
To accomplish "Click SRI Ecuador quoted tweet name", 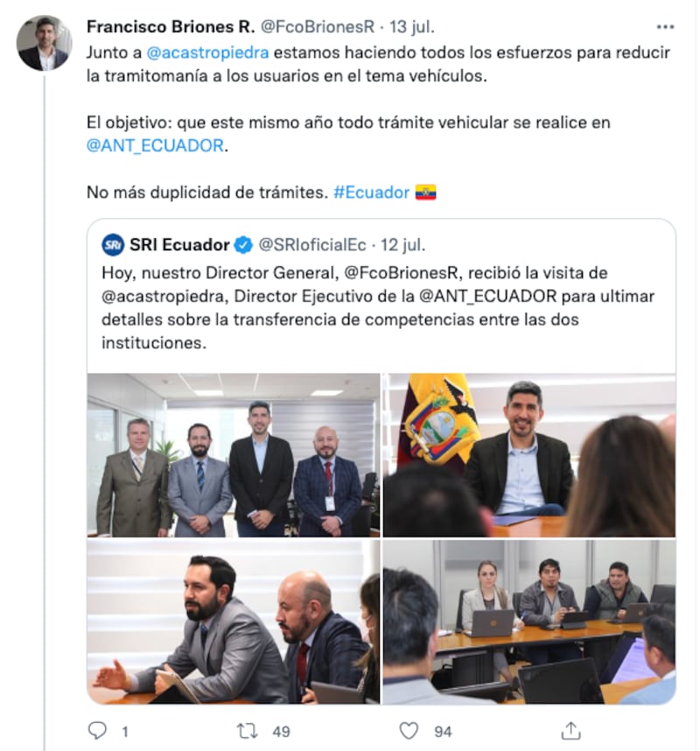I will click(179, 245).
